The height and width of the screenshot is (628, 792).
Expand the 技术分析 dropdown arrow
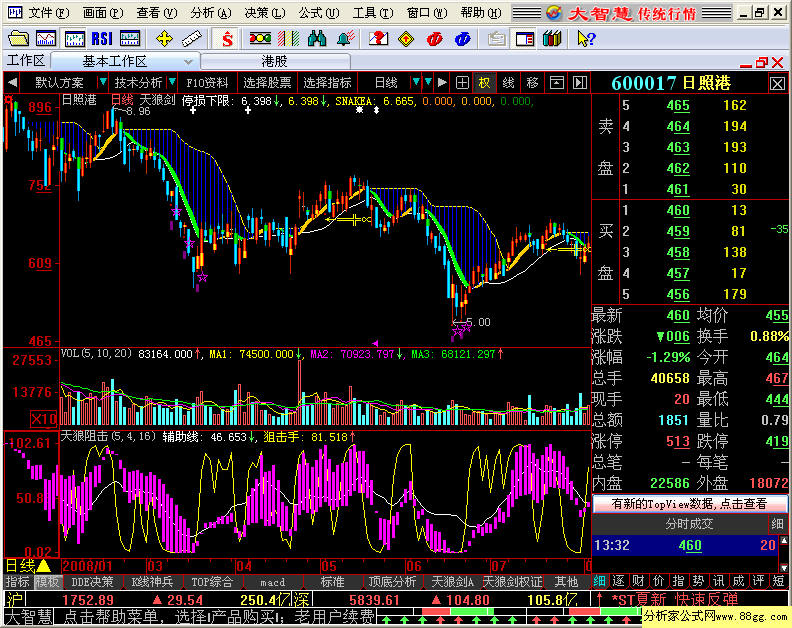(172, 82)
